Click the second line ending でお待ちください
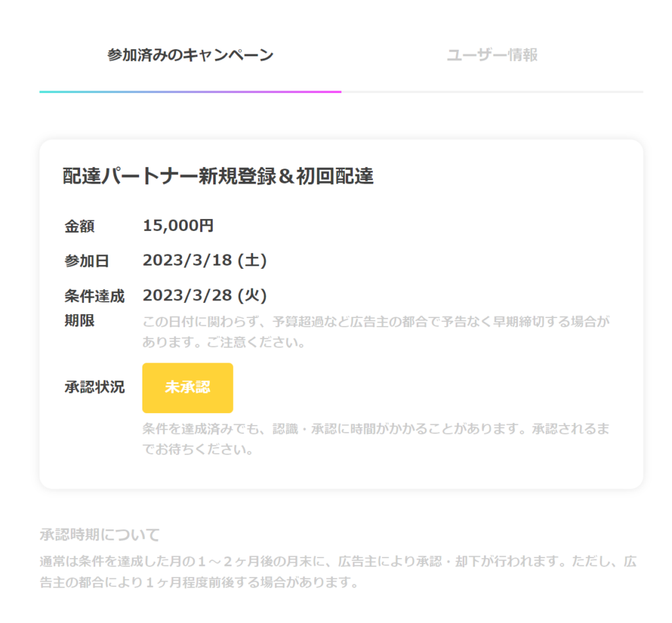Viewport: 672px width, 623px height. (x=198, y=450)
